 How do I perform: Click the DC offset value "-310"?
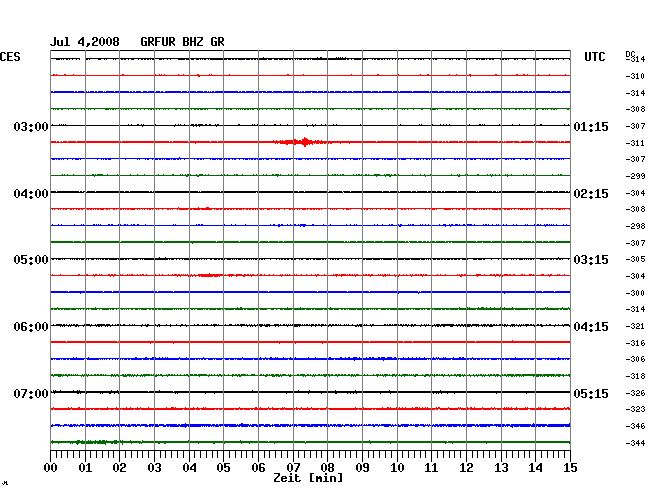(635, 76)
